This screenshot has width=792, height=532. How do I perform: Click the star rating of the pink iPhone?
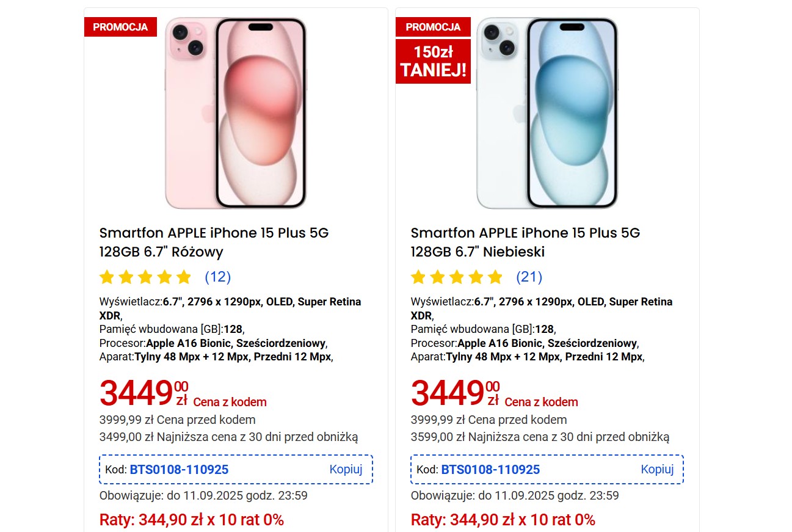point(145,278)
